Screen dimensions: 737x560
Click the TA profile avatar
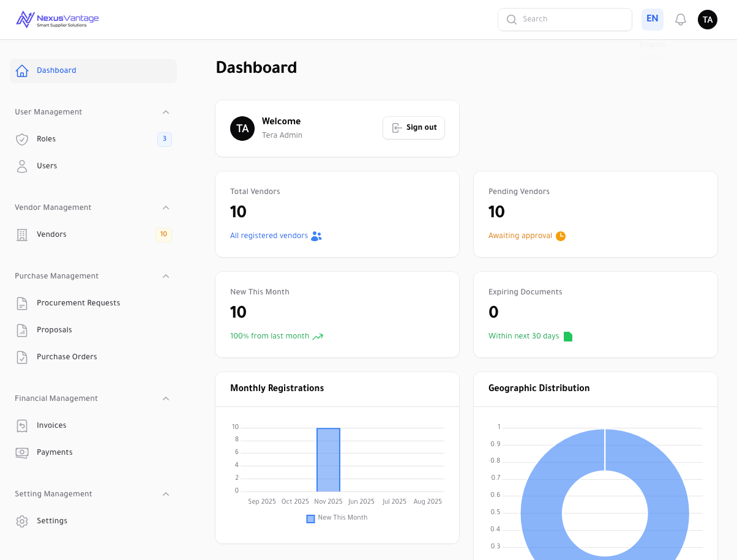pos(708,19)
